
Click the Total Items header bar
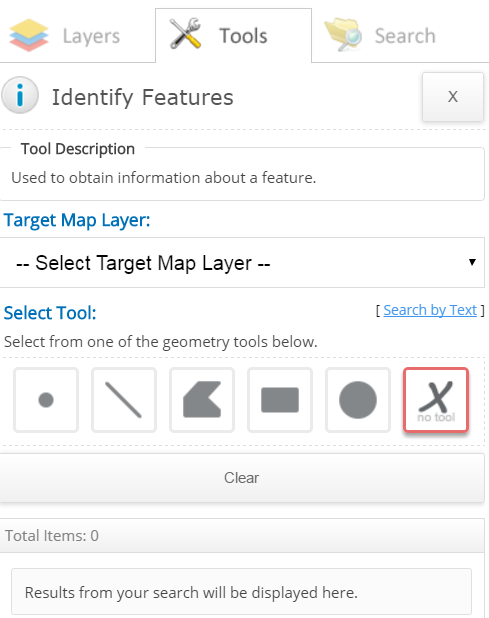pyautogui.click(x=242, y=536)
